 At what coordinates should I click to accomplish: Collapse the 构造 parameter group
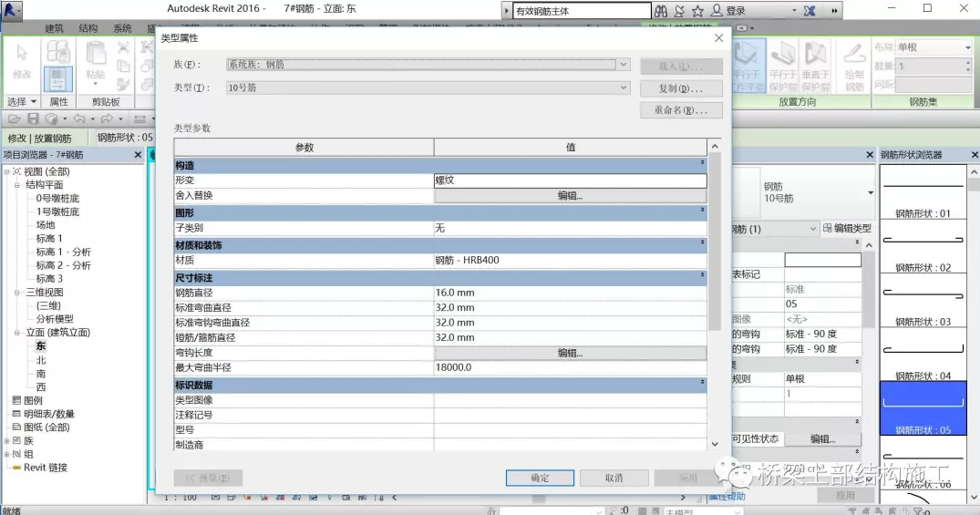coord(702,163)
